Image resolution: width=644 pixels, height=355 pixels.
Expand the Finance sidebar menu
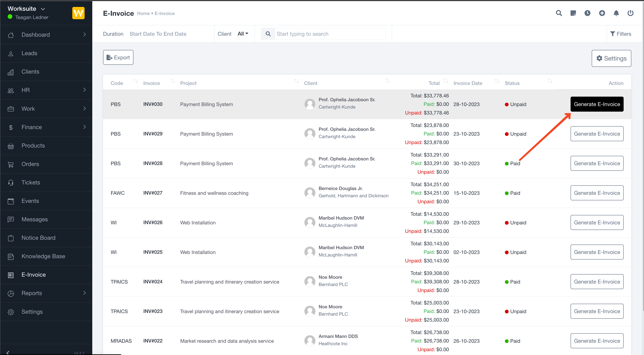coord(32,127)
